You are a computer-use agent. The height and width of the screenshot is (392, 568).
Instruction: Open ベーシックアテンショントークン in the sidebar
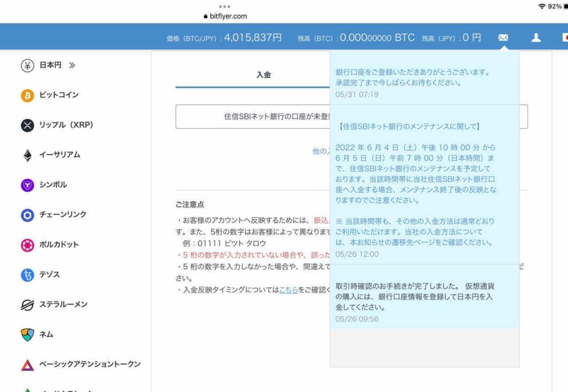point(89,364)
